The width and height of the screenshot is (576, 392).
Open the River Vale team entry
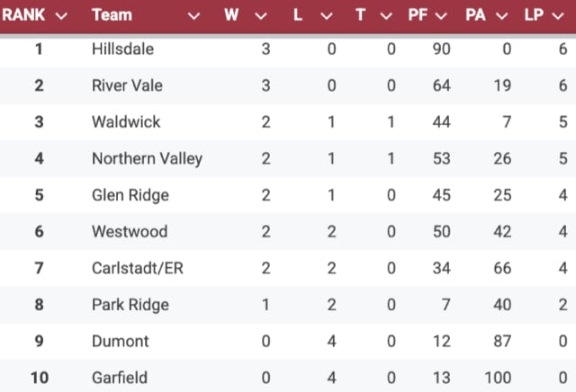tap(127, 85)
